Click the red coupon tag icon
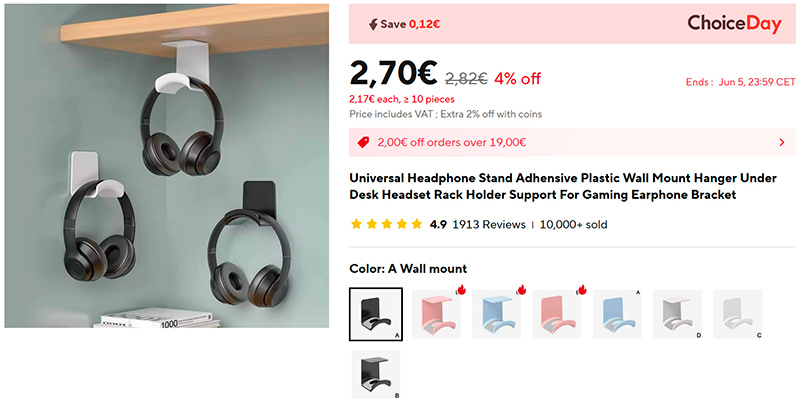The height and width of the screenshot is (402, 800). click(x=363, y=142)
